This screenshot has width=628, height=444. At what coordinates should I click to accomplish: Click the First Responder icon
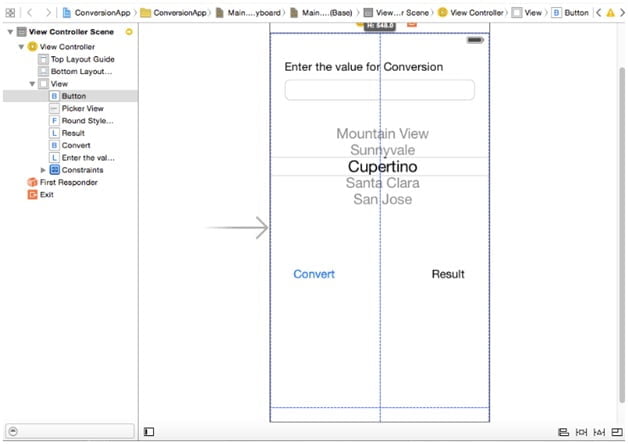tap(32, 182)
